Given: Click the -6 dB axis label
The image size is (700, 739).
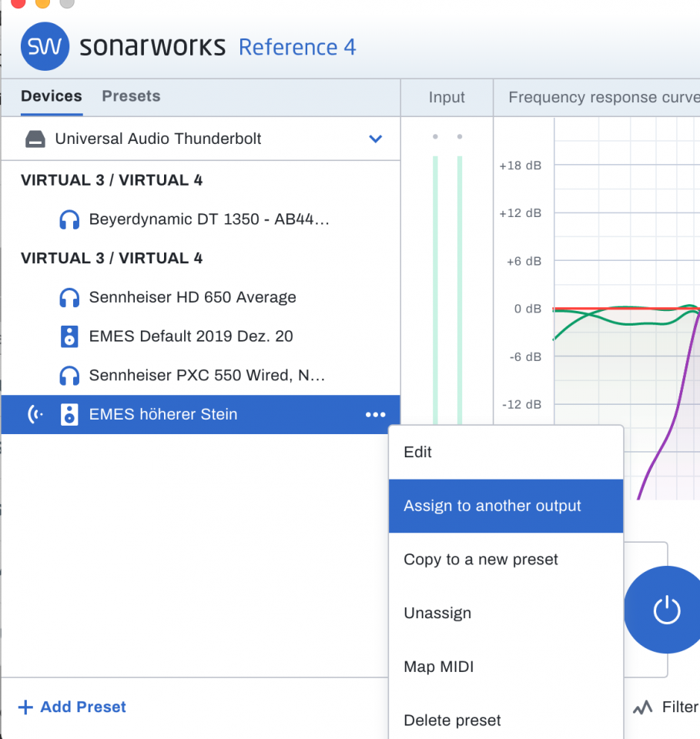Looking at the screenshot, I should coord(525,357).
